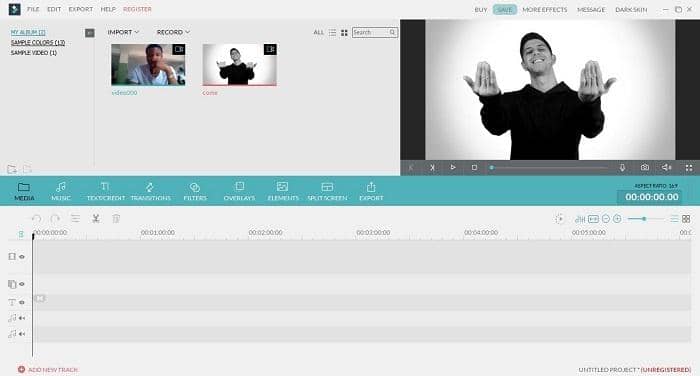Select Sample Video (1) album

(x=34, y=53)
